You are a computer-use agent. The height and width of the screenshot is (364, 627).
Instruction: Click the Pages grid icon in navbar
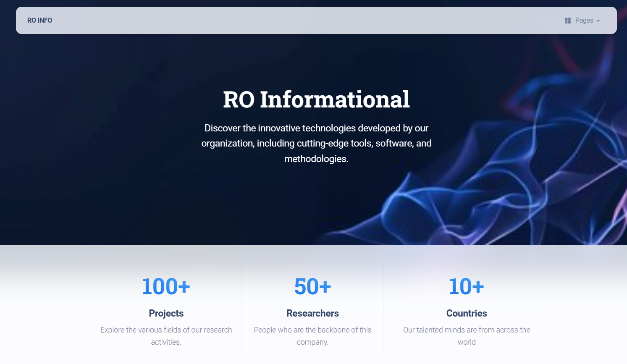pyautogui.click(x=567, y=21)
